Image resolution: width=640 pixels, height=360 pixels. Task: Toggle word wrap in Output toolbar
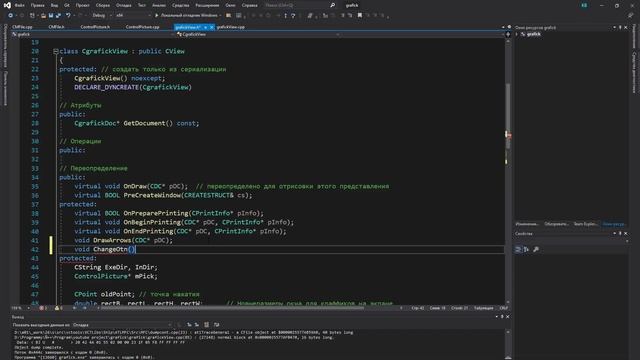point(216,325)
